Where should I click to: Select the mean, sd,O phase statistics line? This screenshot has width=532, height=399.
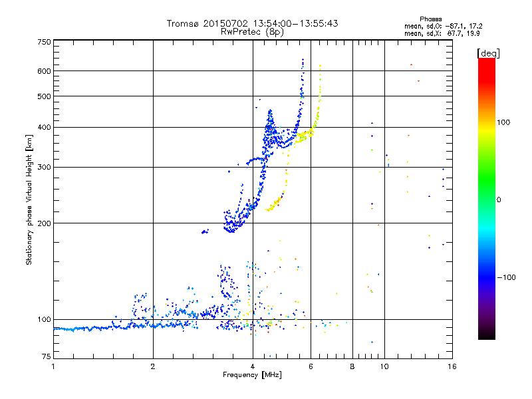447,25
